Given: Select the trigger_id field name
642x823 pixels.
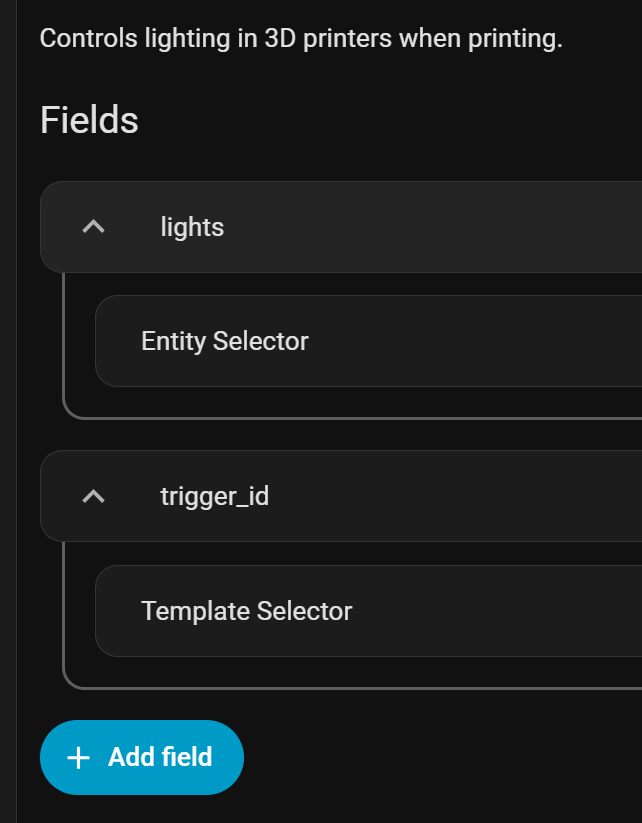Looking at the screenshot, I should pyautogui.click(x=215, y=496).
